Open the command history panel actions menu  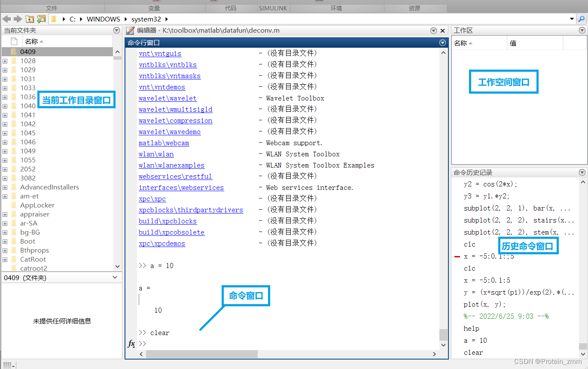click(582, 172)
